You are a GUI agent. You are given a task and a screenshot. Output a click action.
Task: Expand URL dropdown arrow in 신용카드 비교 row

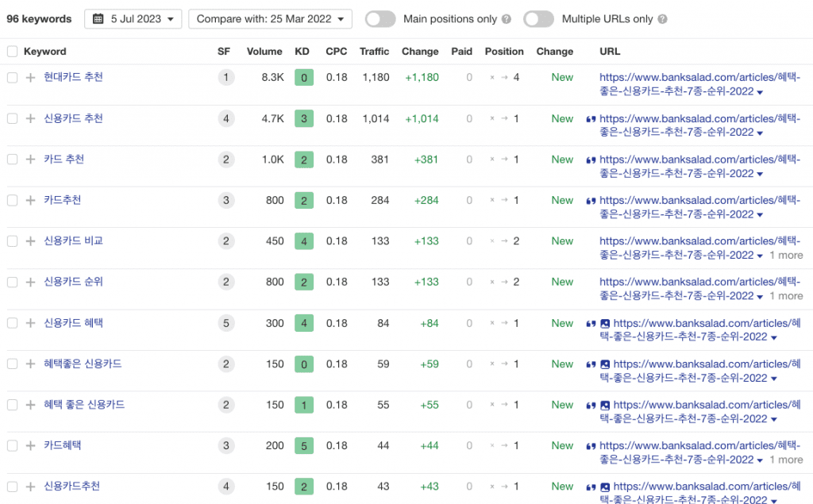[760, 256]
